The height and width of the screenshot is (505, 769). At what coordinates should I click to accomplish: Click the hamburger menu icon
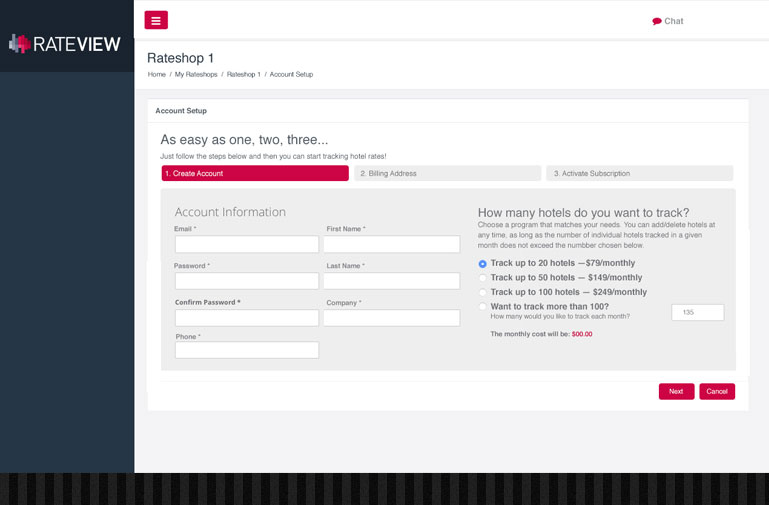point(156,20)
